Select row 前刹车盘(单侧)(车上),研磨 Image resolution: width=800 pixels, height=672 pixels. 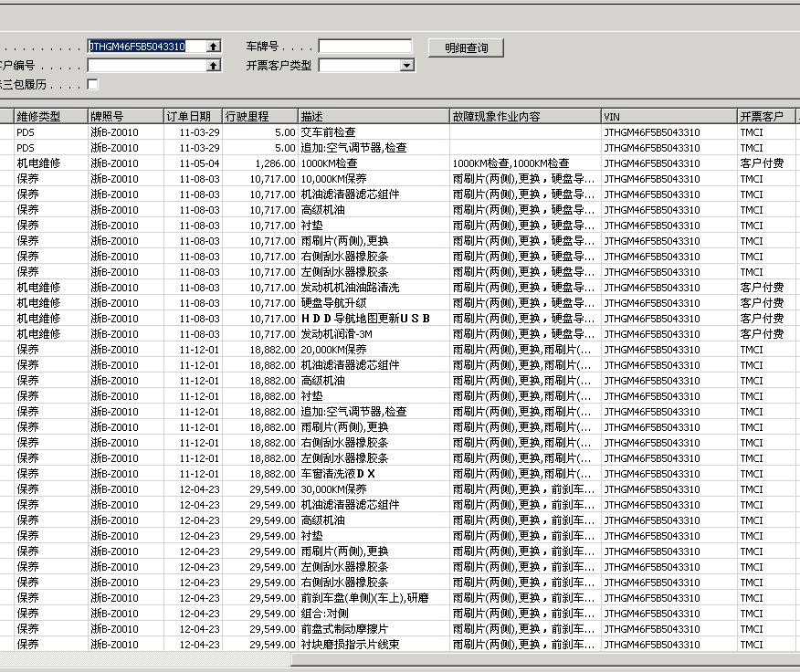click(x=400, y=597)
